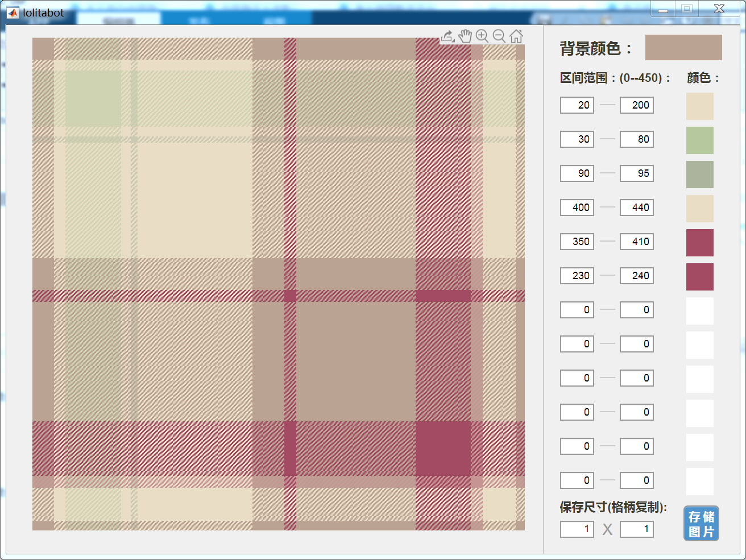Image resolution: width=746 pixels, height=560 pixels.
Task: Click the 区间范围 (0--450) label
Action: [615, 78]
